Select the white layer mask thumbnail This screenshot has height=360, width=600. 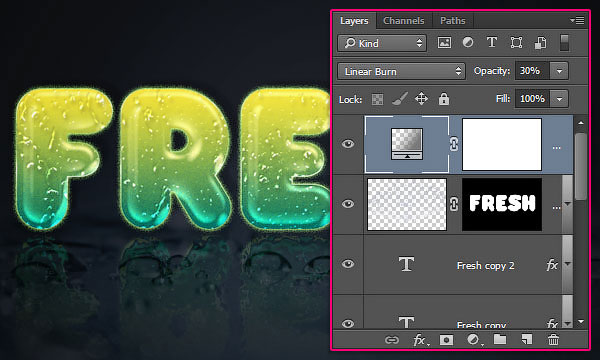(x=502, y=144)
